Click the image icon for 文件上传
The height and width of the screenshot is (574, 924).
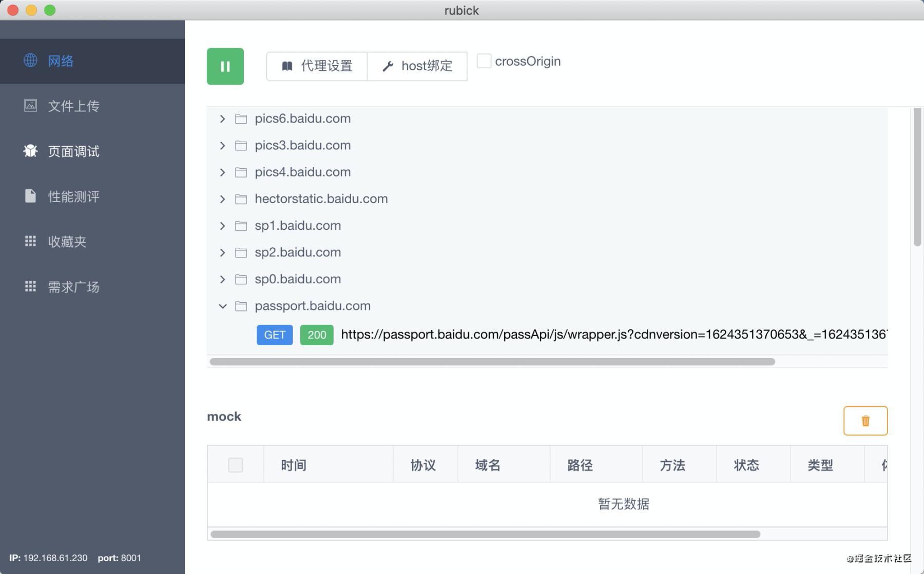click(x=30, y=106)
